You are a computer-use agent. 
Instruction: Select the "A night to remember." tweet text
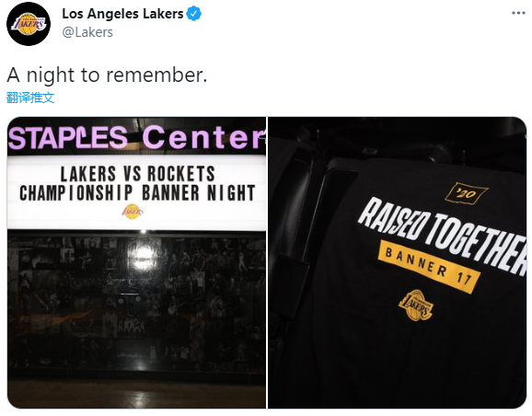(107, 75)
